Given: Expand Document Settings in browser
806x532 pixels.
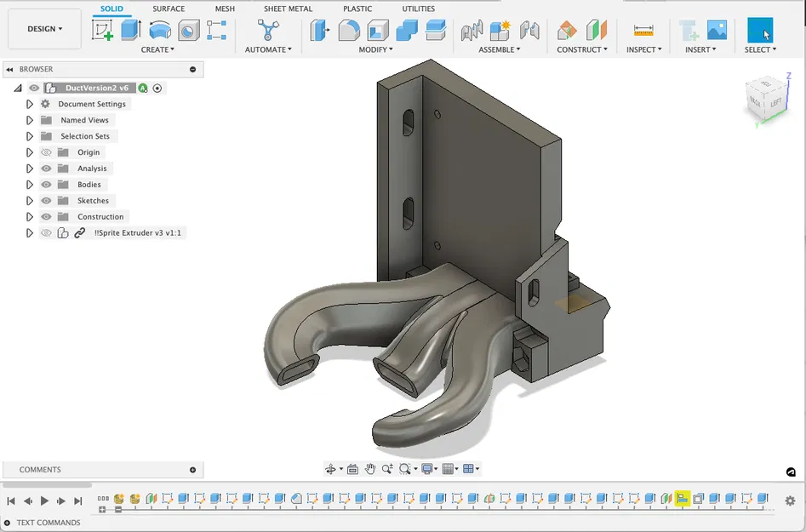Looking at the screenshot, I should click(29, 104).
